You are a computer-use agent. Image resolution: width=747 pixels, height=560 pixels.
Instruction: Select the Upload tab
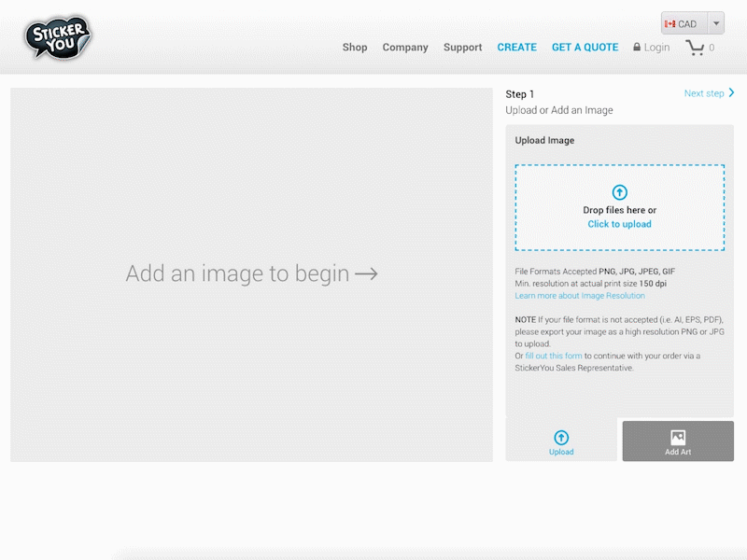561,443
